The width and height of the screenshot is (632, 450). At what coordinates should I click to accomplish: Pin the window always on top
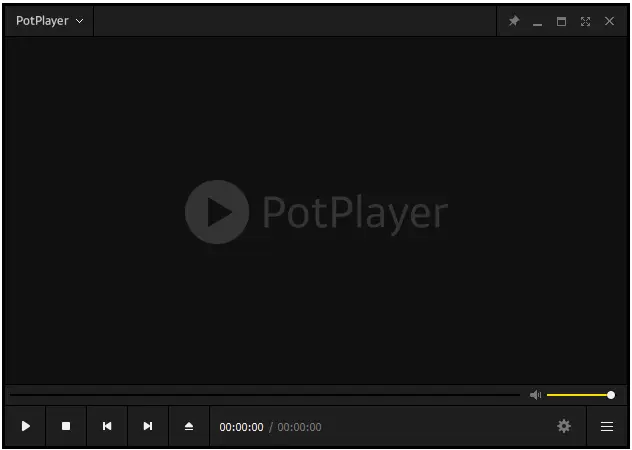(514, 21)
